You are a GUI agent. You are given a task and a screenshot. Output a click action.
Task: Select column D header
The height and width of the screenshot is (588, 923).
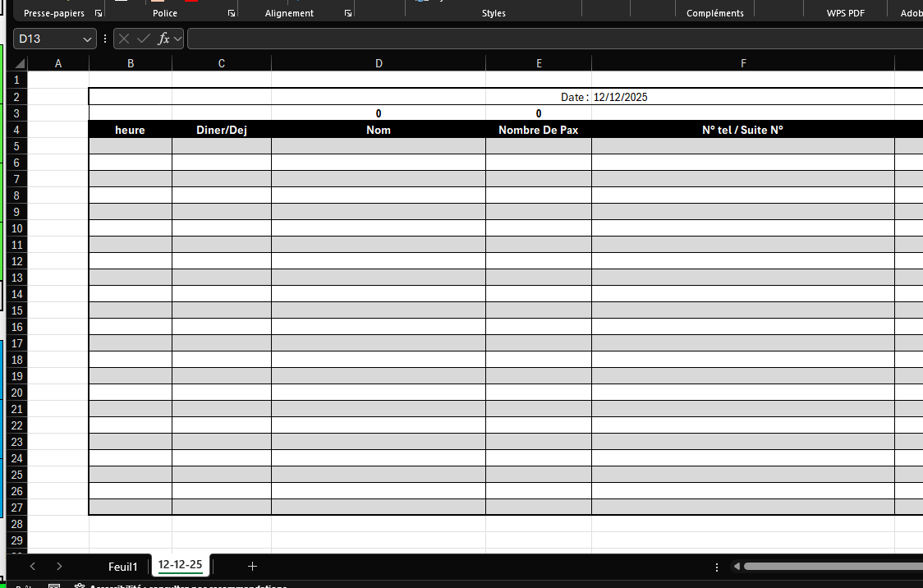tap(379, 64)
